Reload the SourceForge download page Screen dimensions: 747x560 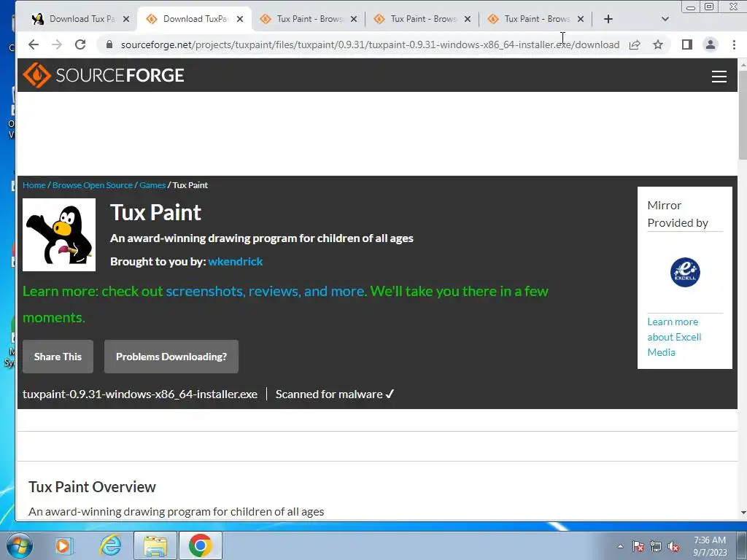coord(80,44)
